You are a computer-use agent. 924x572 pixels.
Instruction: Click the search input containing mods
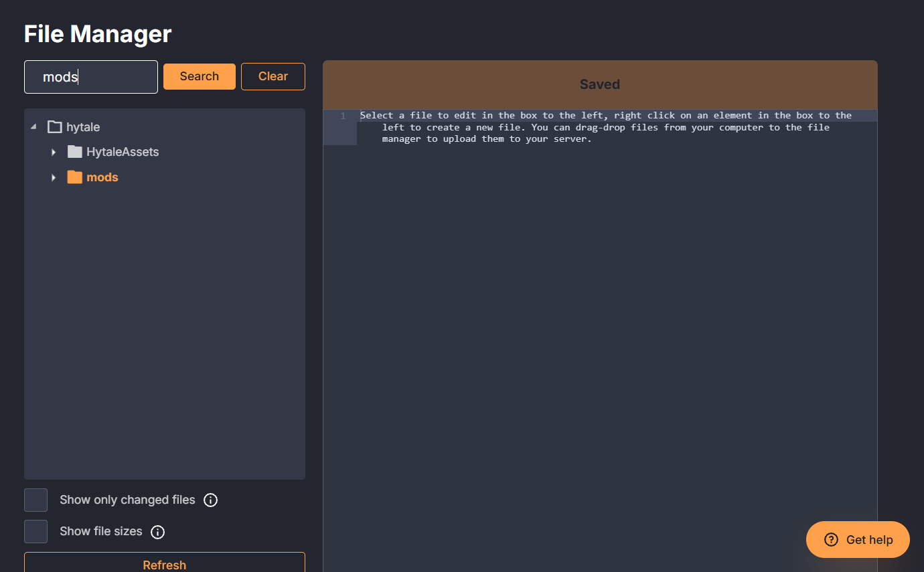pyautogui.click(x=90, y=76)
